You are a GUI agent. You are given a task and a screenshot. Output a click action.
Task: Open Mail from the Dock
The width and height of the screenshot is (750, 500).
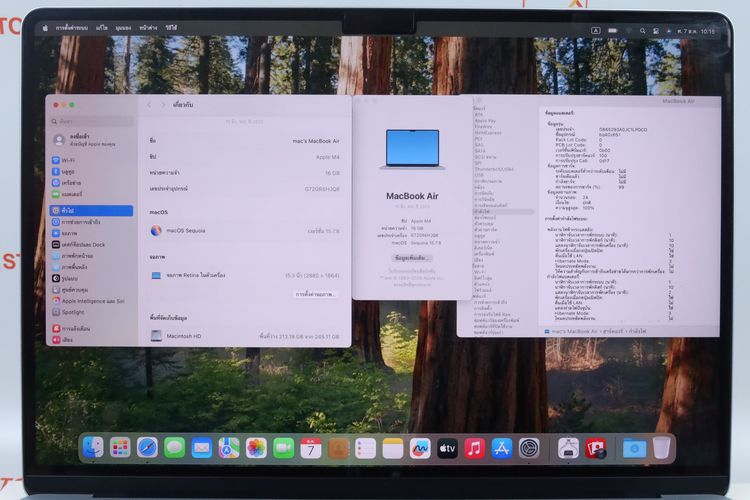click(x=202, y=448)
